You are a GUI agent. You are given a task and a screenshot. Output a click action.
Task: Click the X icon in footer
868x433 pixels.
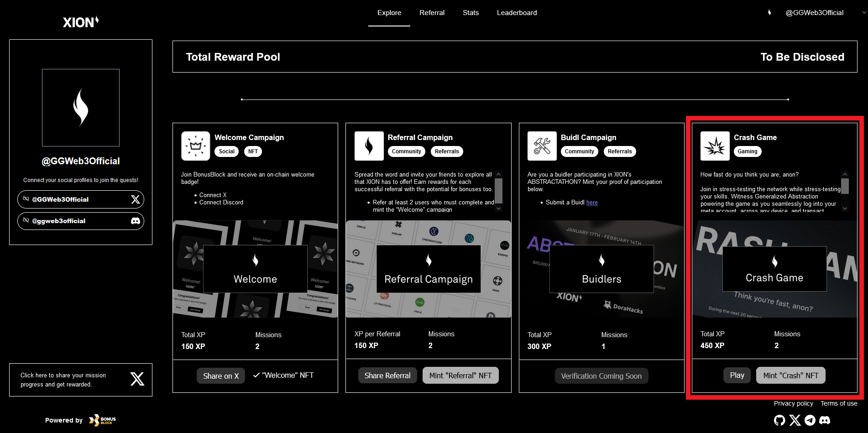pos(795,420)
